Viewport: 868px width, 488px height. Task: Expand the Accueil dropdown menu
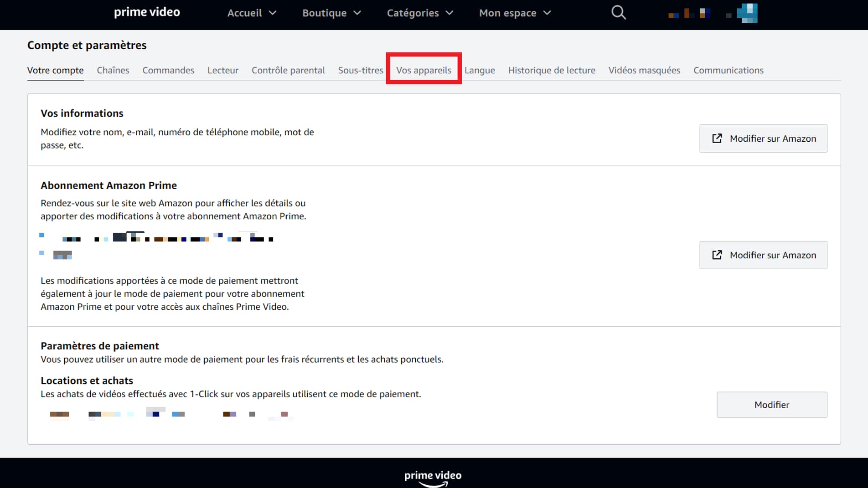[x=252, y=13]
